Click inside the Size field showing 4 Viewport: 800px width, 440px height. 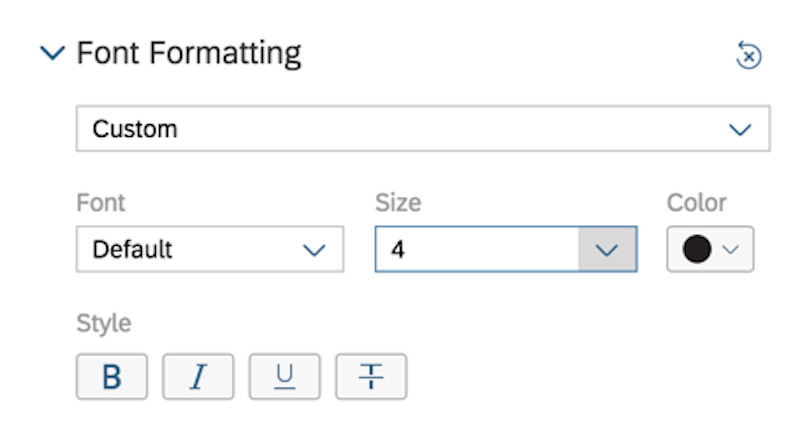pyautogui.click(x=477, y=249)
